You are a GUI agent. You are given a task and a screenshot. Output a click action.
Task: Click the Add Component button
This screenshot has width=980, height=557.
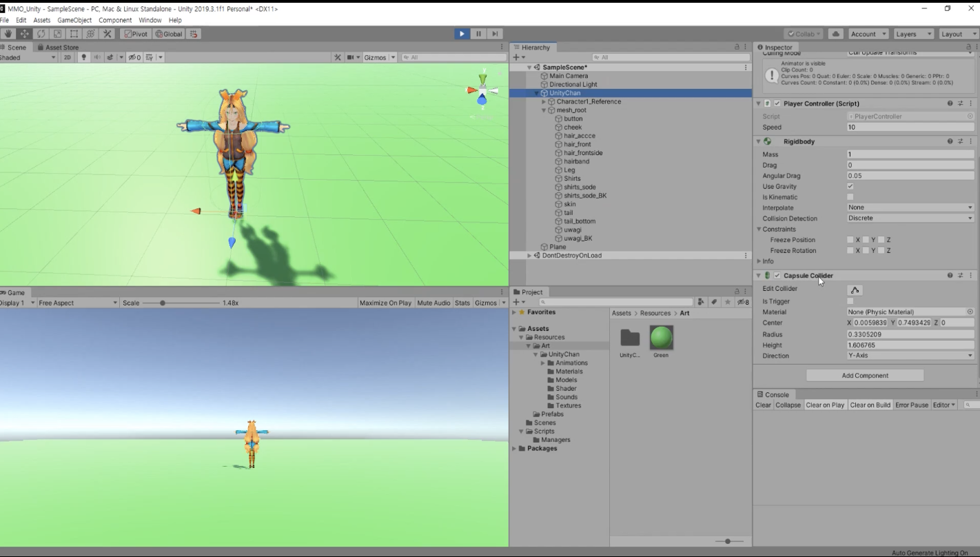point(865,376)
